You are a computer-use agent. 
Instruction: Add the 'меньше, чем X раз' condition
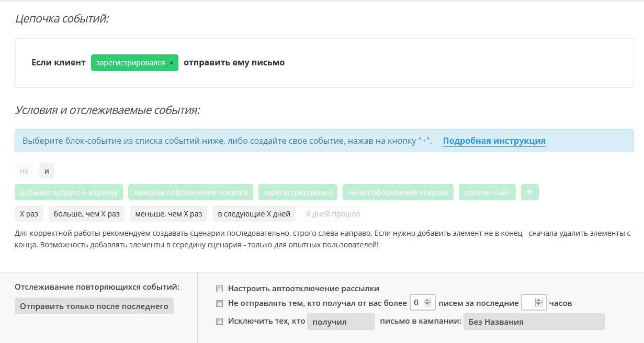click(168, 214)
